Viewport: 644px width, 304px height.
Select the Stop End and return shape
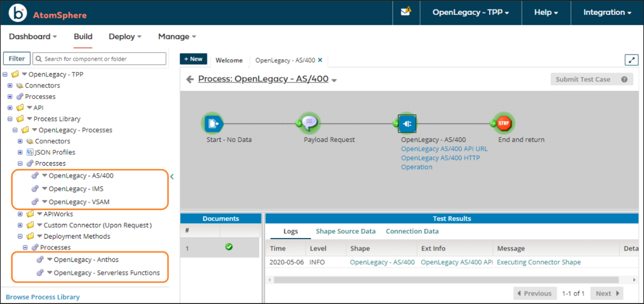[504, 123]
